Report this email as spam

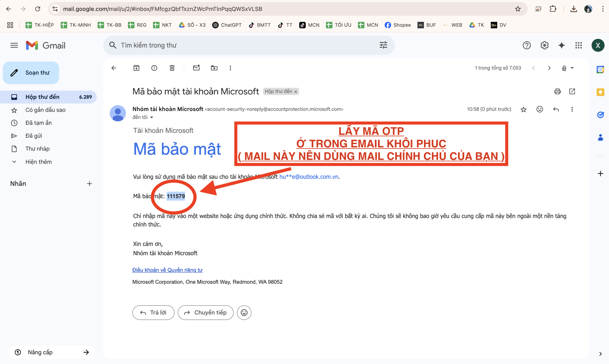tap(154, 68)
